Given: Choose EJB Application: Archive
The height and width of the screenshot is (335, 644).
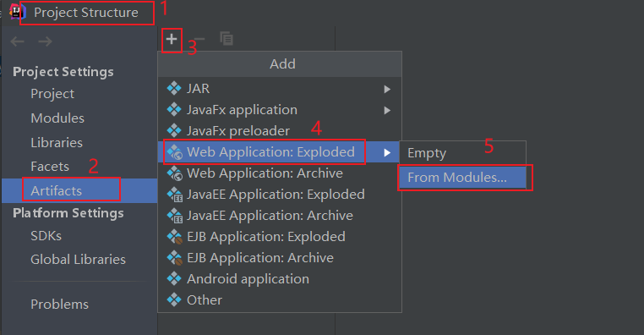Looking at the screenshot, I should (x=279, y=258).
